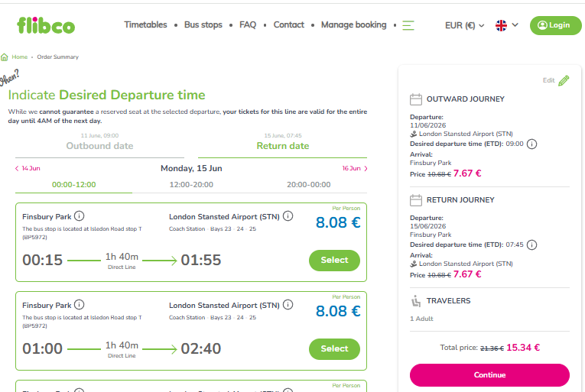Open the hamburger menu icon
Screen dimensions: 585x392
(x=408, y=25)
